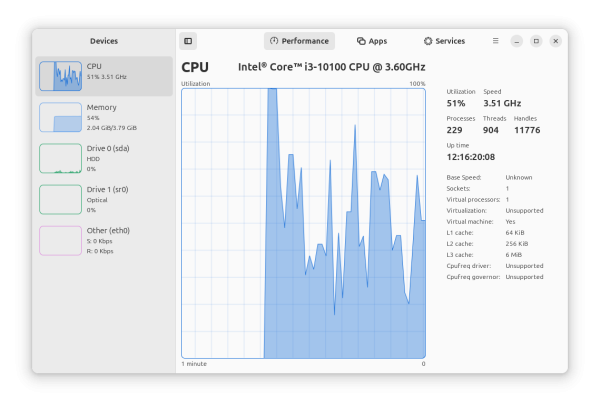
Task: Toggle the sidebar panel icon
Action: pyautogui.click(x=188, y=41)
